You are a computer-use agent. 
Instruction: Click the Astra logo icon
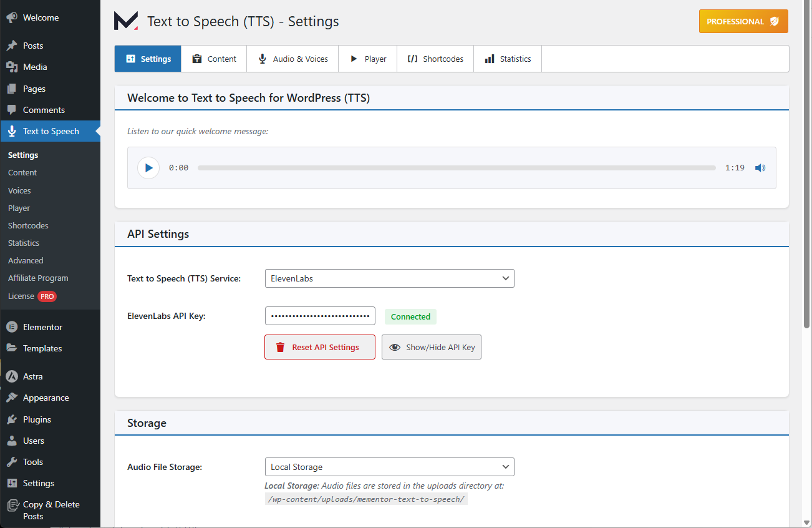click(11, 376)
